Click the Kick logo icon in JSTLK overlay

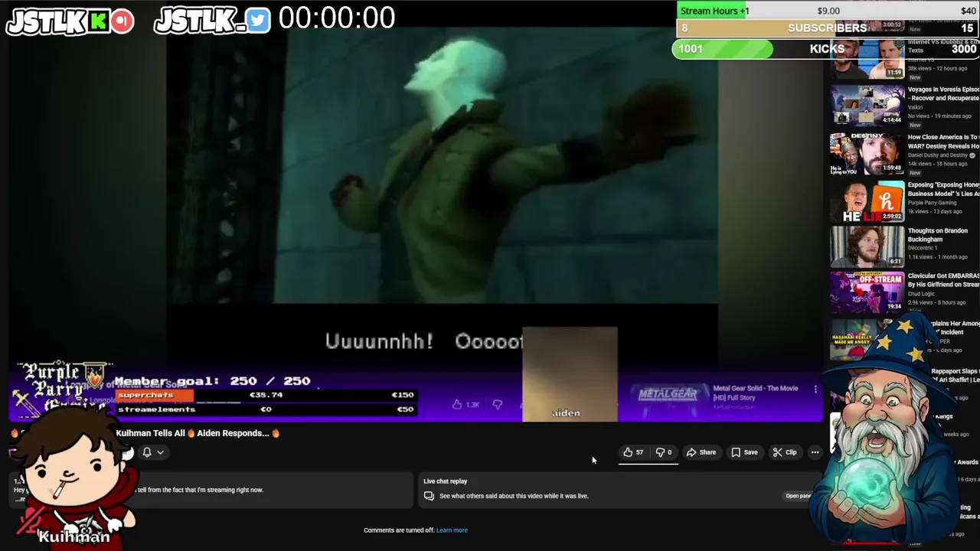[98, 21]
